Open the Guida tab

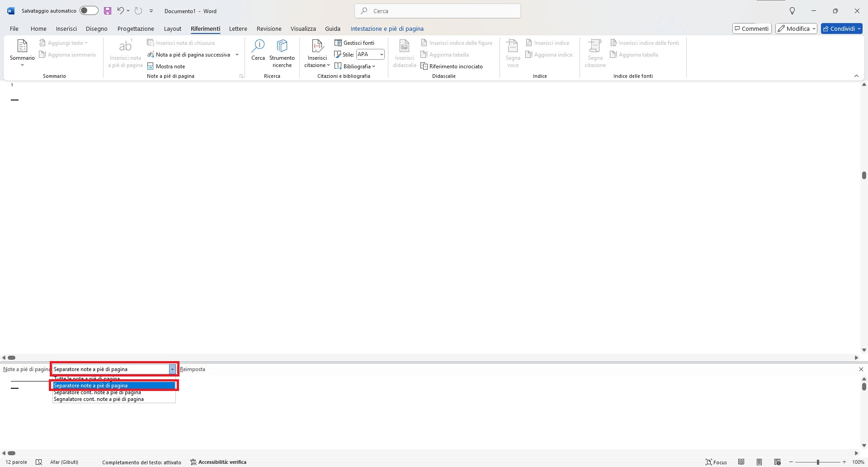[x=333, y=29]
